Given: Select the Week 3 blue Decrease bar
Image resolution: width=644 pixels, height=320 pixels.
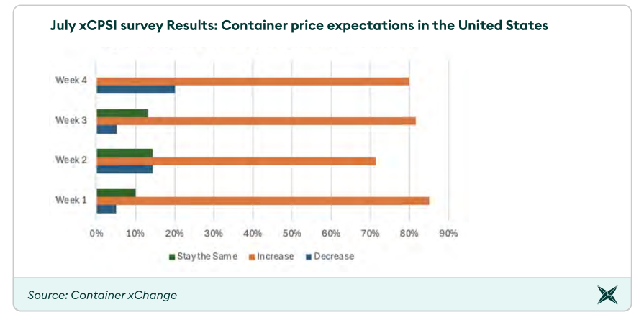Looking at the screenshot, I should click(x=106, y=129).
